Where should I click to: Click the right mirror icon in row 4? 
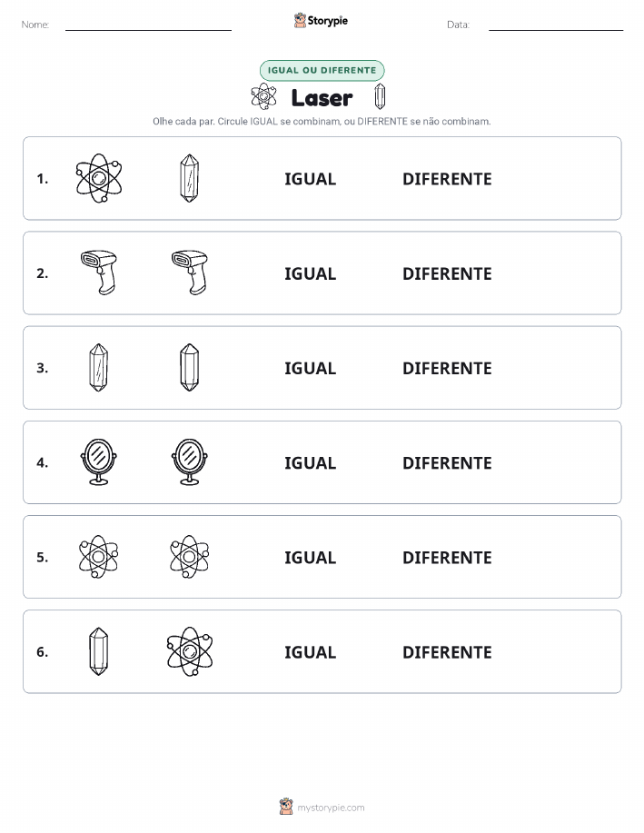click(190, 462)
